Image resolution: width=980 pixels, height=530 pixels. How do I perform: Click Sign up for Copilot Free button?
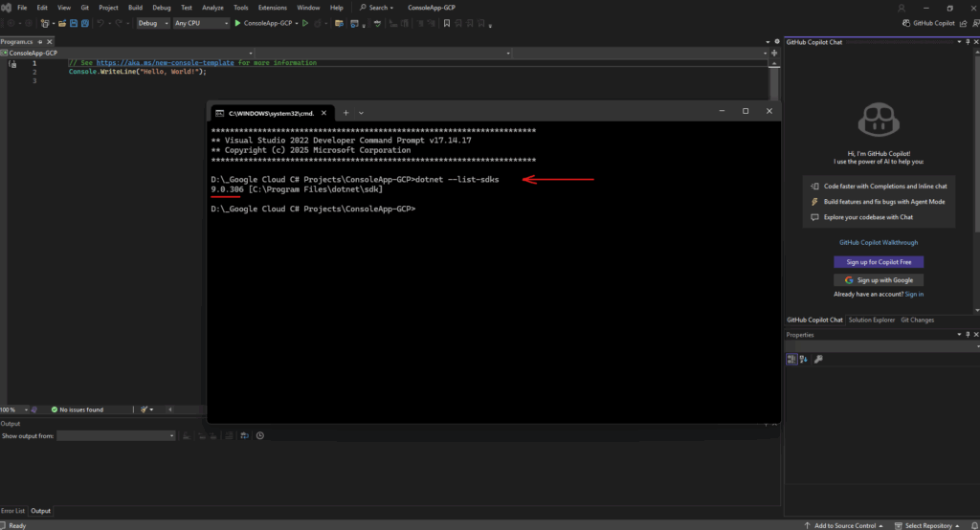[879, 261]
